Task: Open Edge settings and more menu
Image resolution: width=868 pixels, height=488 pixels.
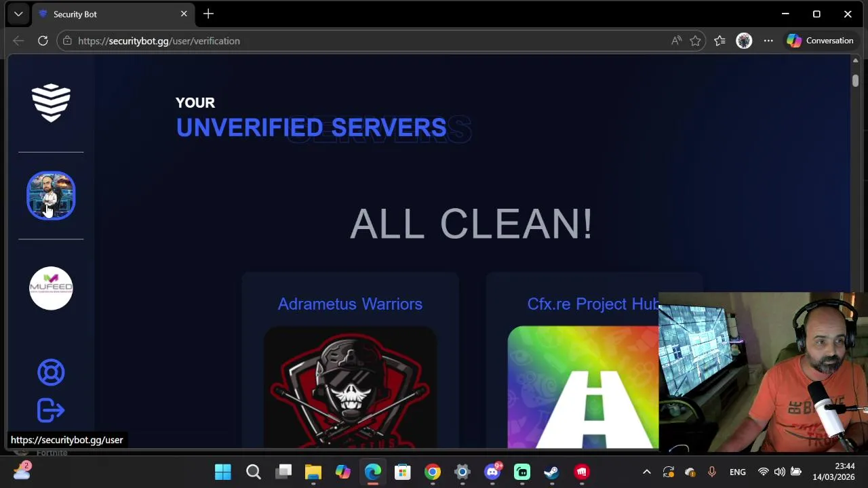Action: [768, 41]
